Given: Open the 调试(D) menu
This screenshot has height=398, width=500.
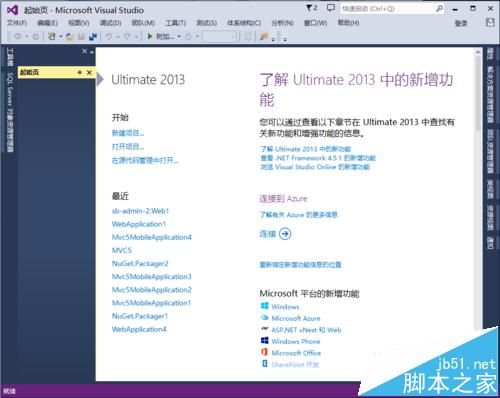Looking at the screenshot, I should pyautogui.click(x=110, y=23).
